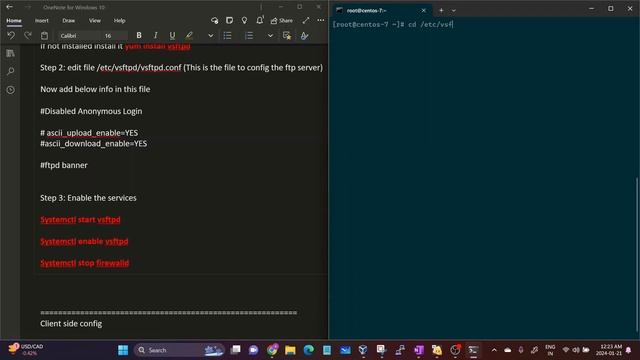Toggle bold formatting
Screen dimensions: 640x360
(139, 36)
